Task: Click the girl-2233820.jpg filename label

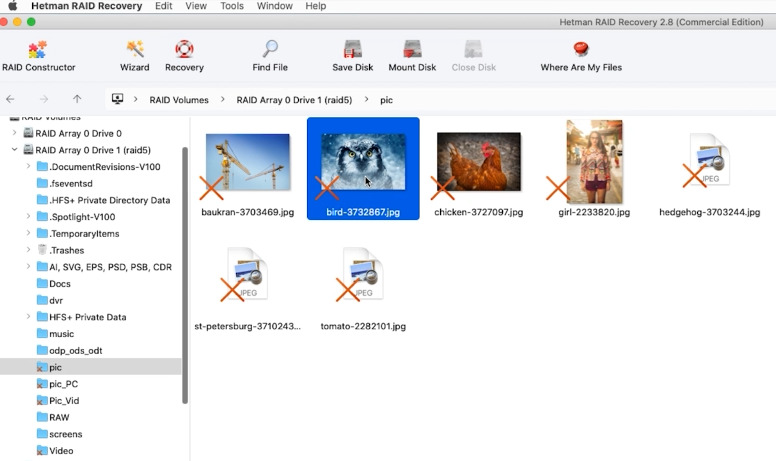Action: (x=594, y=212)
